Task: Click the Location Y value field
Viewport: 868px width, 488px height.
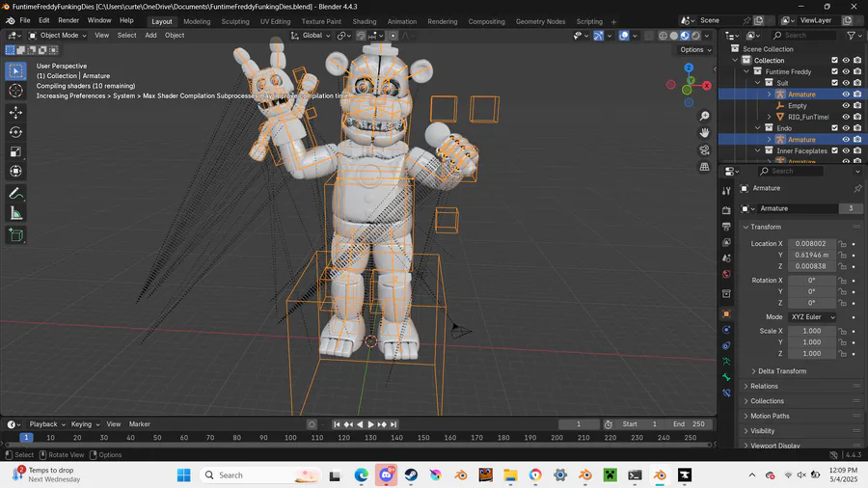Action: 811,255
